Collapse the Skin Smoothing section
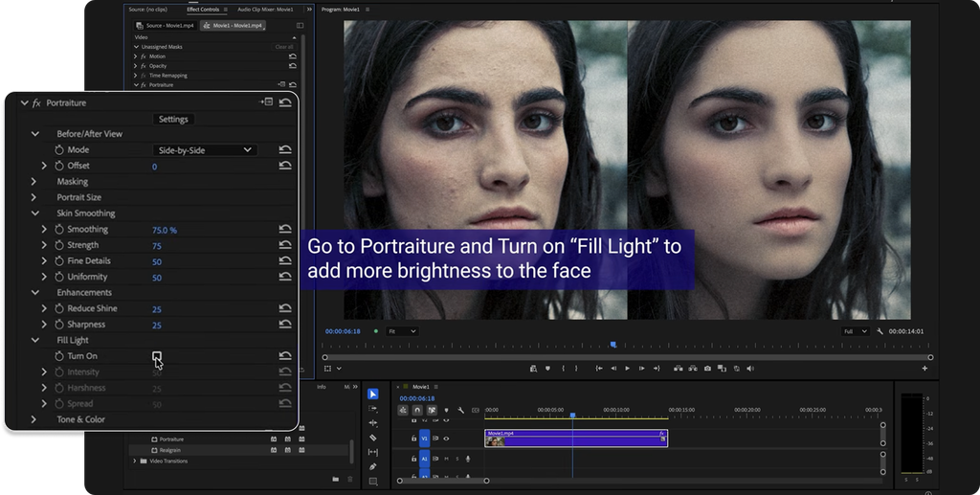The height and width of the screenshot is (495, 980). pos(35,214)
